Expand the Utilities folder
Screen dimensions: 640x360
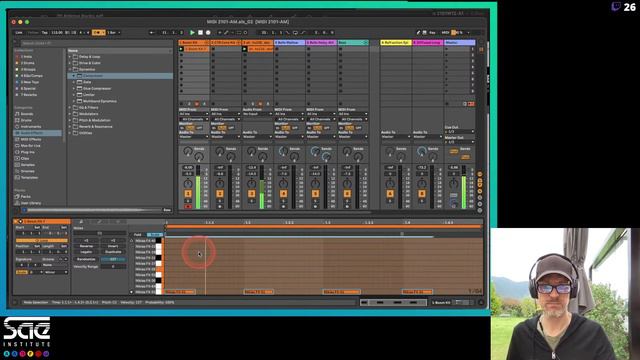[70, 133]
